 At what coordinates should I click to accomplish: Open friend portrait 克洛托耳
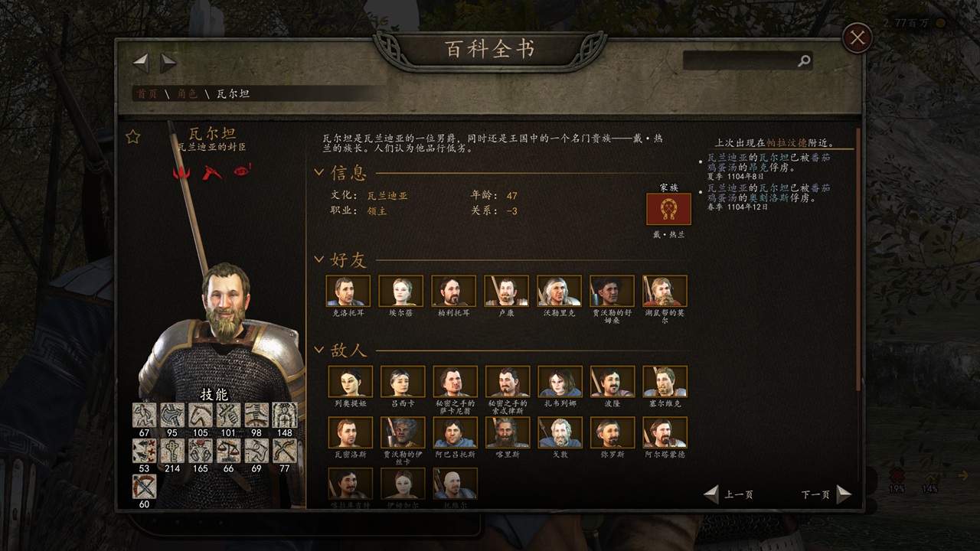pos(348,291)
